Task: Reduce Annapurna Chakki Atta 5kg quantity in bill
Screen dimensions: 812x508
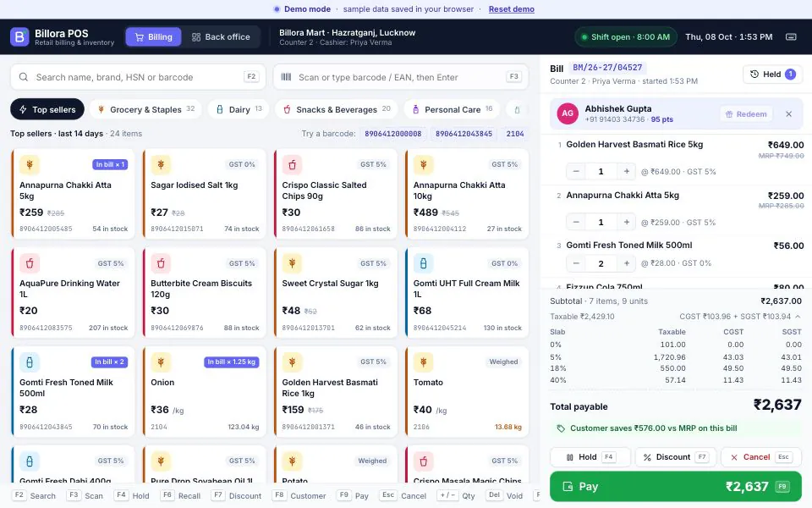Action: click(x=576, y=222)
